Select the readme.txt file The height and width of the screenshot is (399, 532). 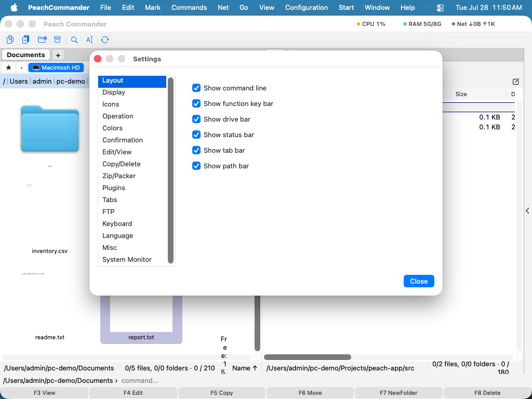tap(50, 337)
